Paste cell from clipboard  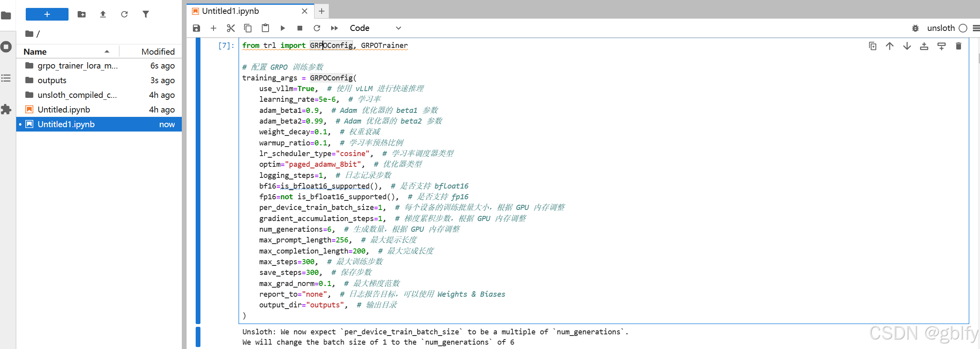265,28
